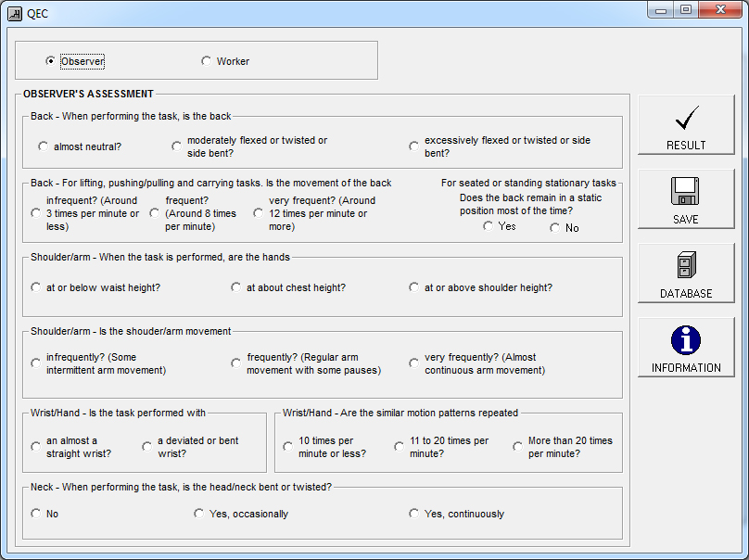749x560 pixels.
Task: Choose back 'almost neutral?' option
Action: pos(43,146)
